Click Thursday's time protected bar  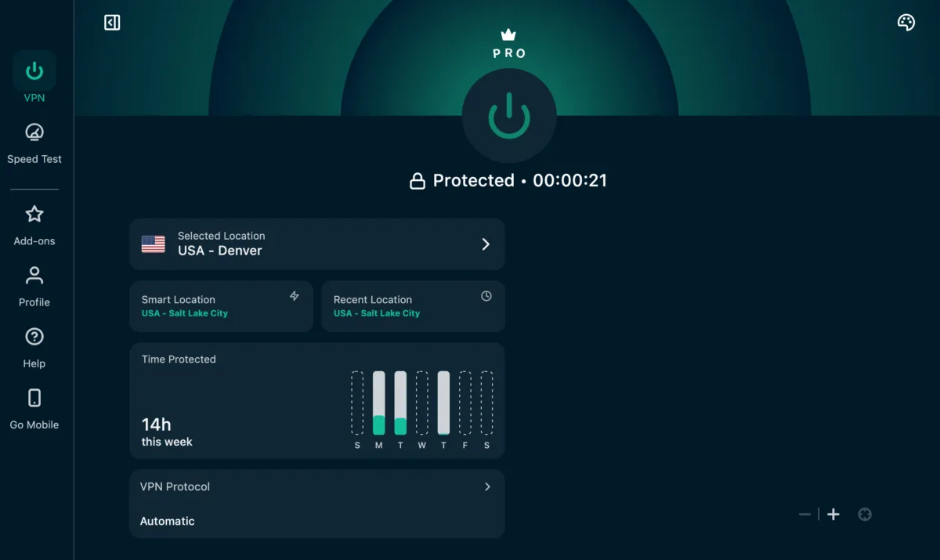tap(443, 403)
